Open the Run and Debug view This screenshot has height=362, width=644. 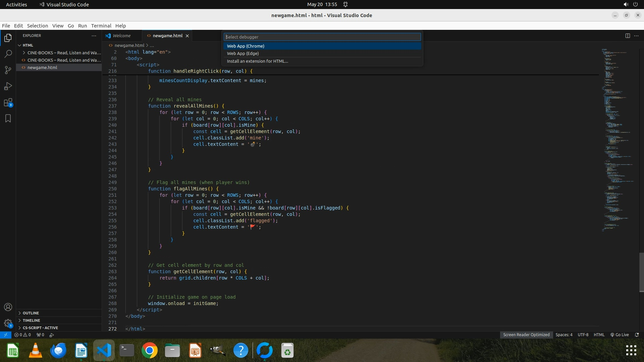(x=8, y=86)
